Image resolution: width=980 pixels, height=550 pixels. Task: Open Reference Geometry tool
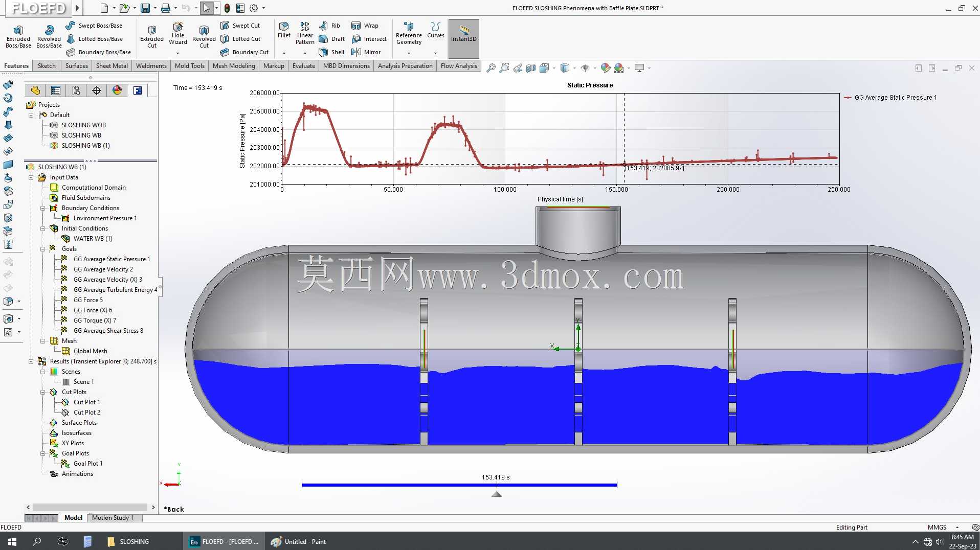[409, 34]
